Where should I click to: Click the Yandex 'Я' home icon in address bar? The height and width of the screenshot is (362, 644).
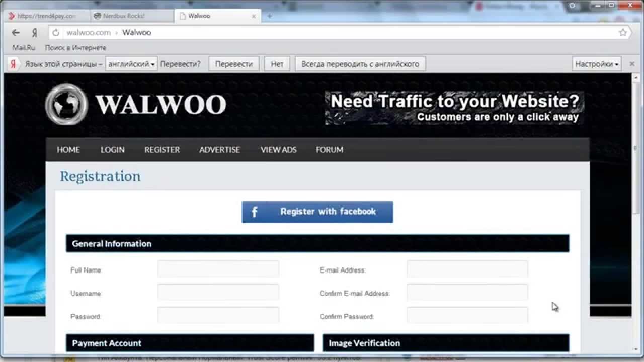pos(35,33)
